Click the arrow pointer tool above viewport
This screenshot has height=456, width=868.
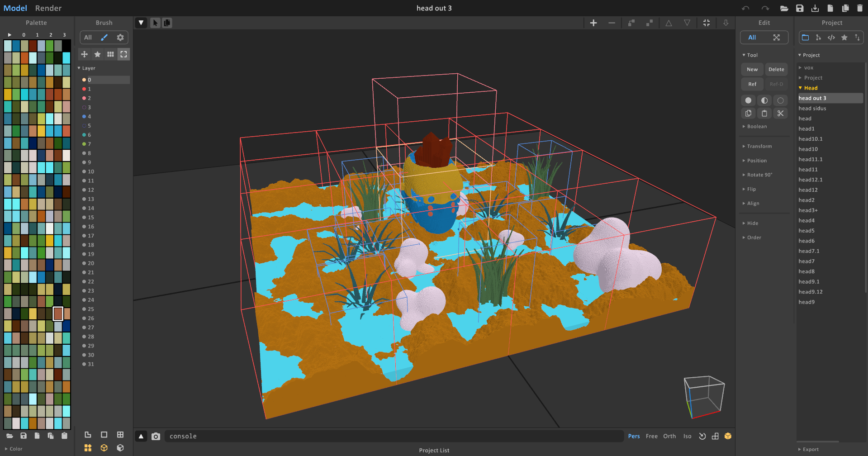155,23
